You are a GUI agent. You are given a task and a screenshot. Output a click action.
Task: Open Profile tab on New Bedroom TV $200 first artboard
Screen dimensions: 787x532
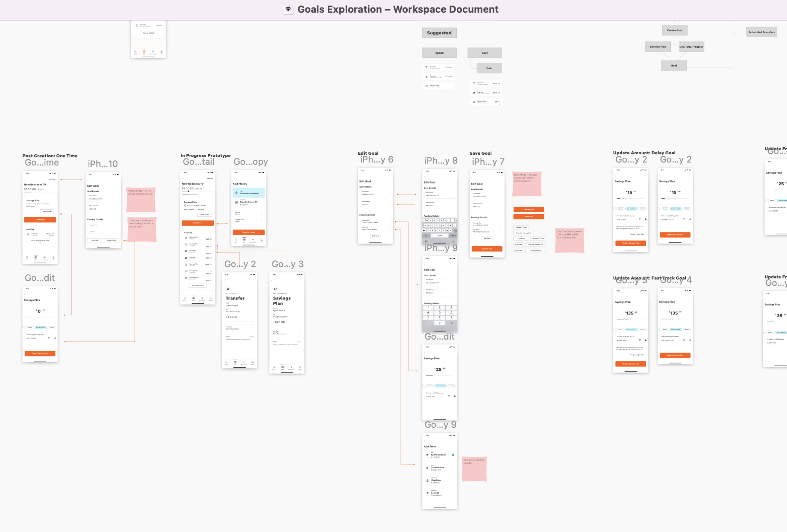[x=53, y=258]
